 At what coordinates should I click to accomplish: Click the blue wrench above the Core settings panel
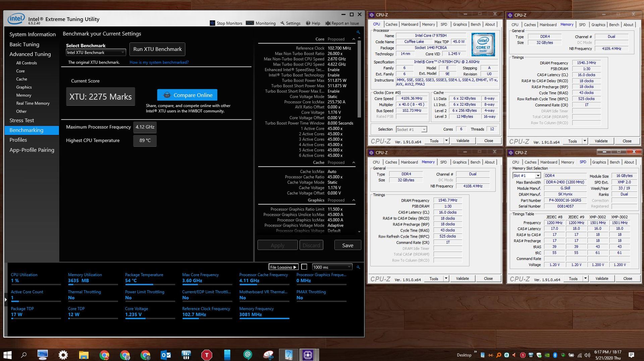click(358, 32)
